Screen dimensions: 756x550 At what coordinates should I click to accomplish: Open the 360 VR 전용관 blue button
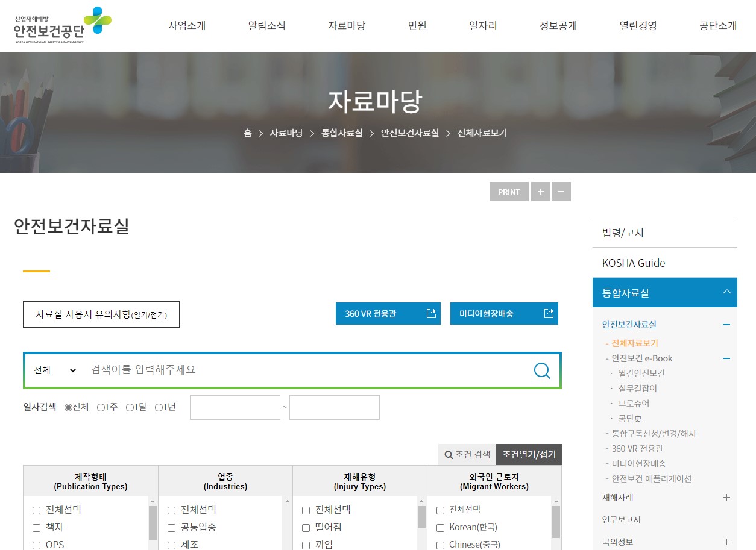(x=388, y=313)
